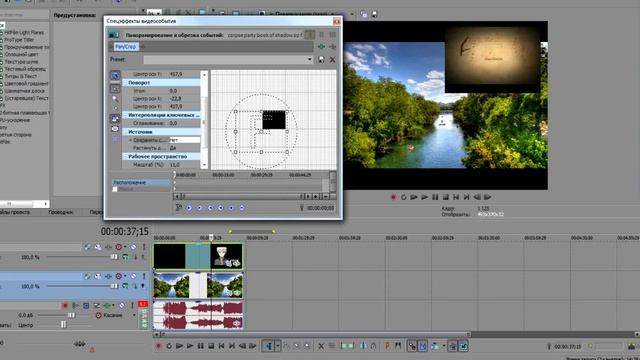This screenshot has width=640, height=360.
Task: Click Play under the video preview window
Action: pos(424,197)
